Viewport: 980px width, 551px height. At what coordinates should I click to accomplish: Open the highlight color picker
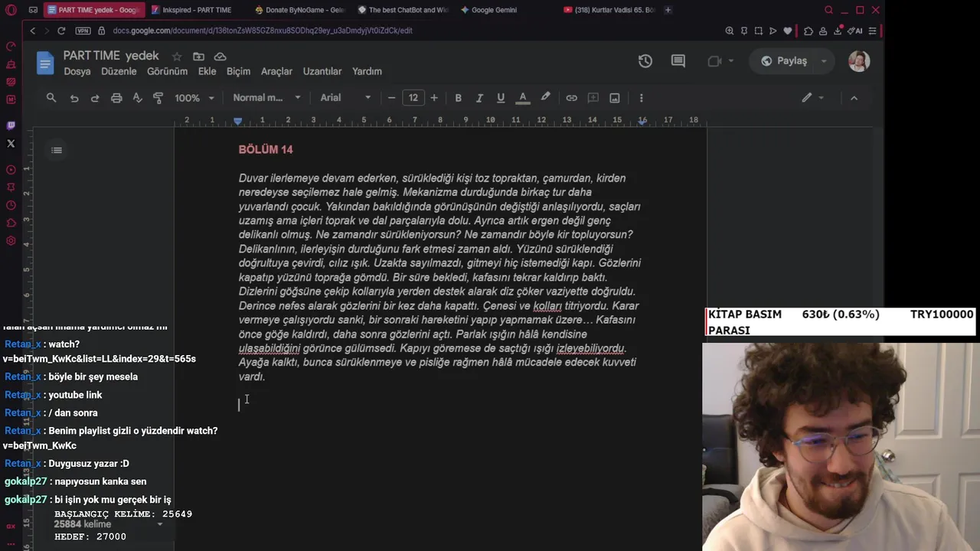545,98
